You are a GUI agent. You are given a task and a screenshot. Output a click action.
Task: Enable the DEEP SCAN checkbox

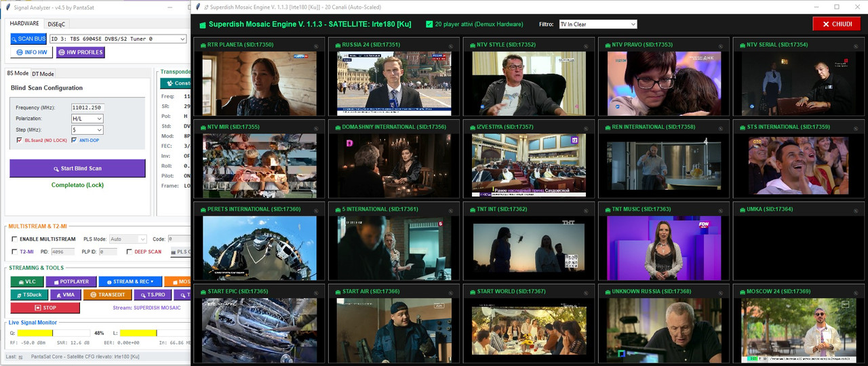[x=129, y=251]
